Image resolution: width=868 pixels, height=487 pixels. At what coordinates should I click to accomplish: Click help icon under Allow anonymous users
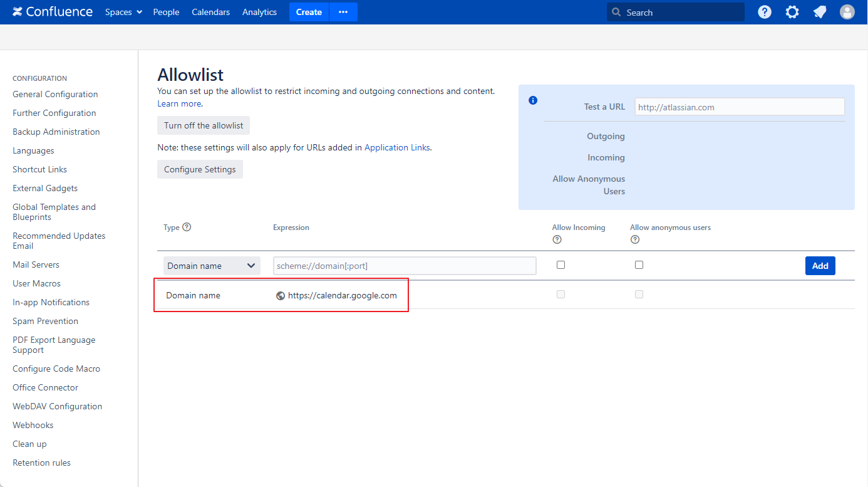coord(635,239)
